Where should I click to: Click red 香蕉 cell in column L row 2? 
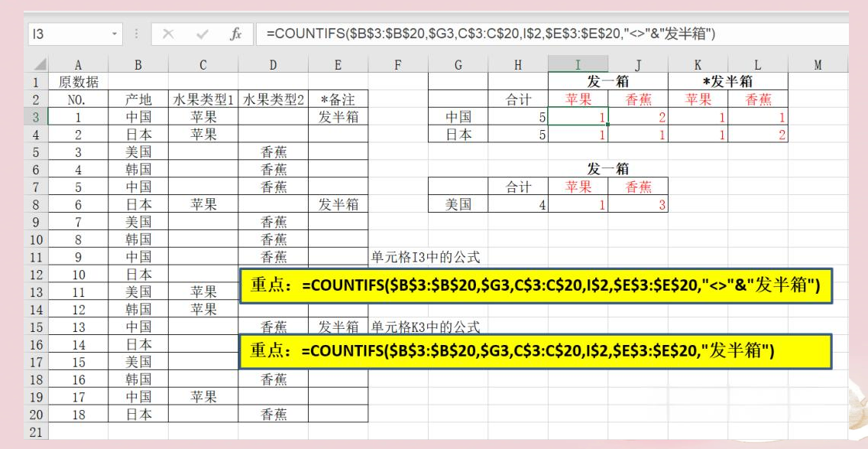757,99
